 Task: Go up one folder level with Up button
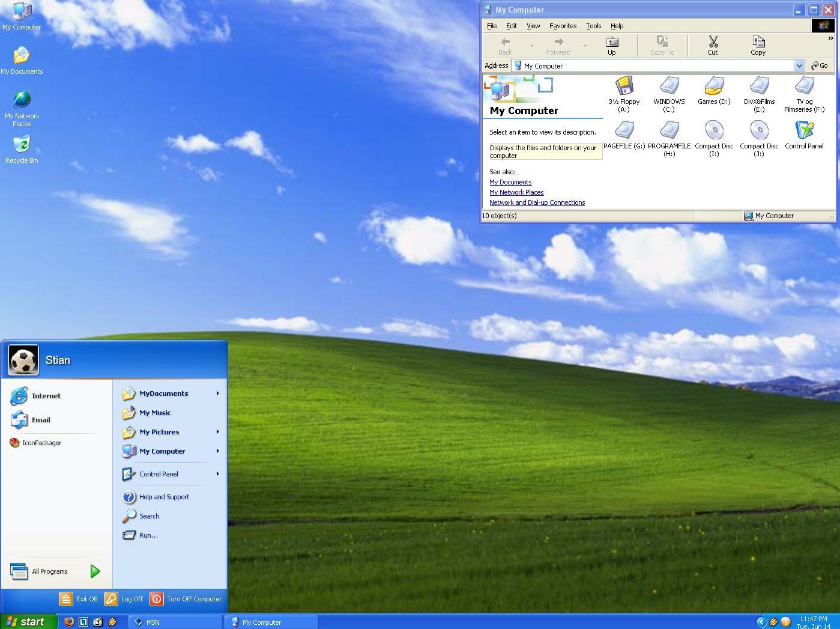tap(612, 46)
